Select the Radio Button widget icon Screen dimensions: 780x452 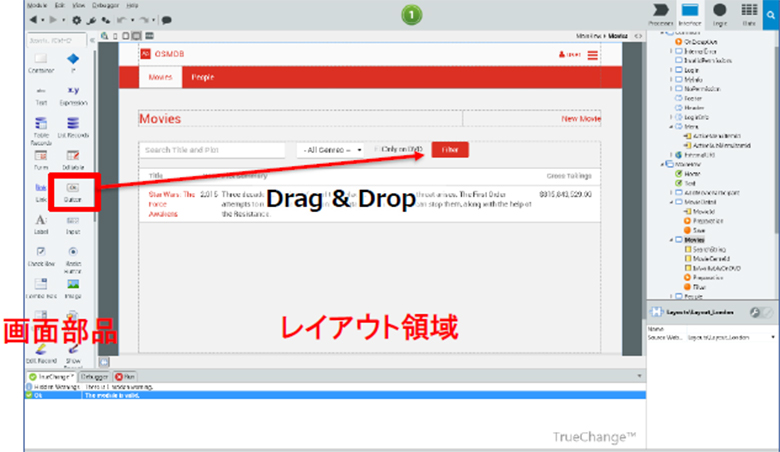pyautogui.click(x=73, y=252)
